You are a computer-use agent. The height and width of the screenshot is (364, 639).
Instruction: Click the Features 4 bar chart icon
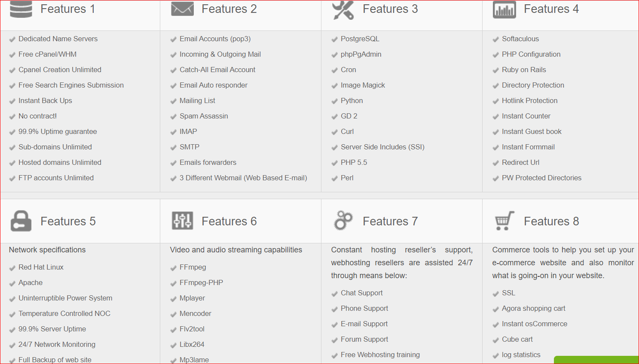(504, 10)
